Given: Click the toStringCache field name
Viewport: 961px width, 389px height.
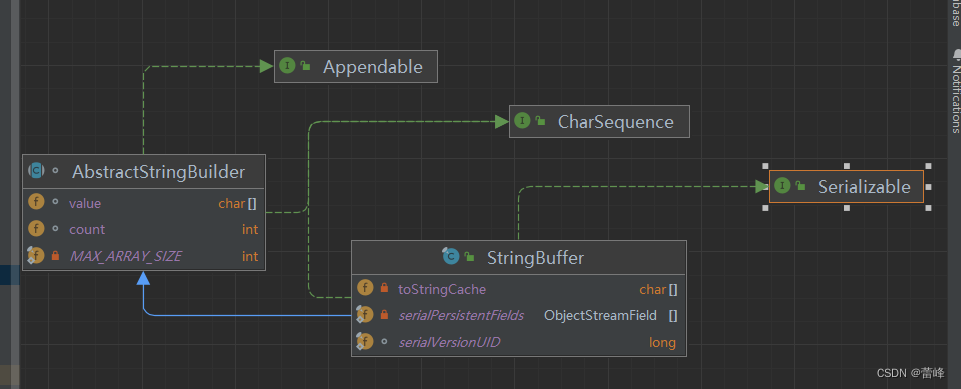Looking at the screenshot, I should pyautogui.click(x=441, y=289).
